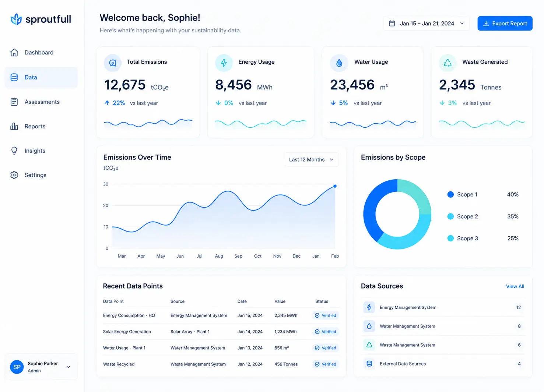Click the Energy Management System lightning icon
This screenshot has height=392, width=544.
tap(369, 307)
